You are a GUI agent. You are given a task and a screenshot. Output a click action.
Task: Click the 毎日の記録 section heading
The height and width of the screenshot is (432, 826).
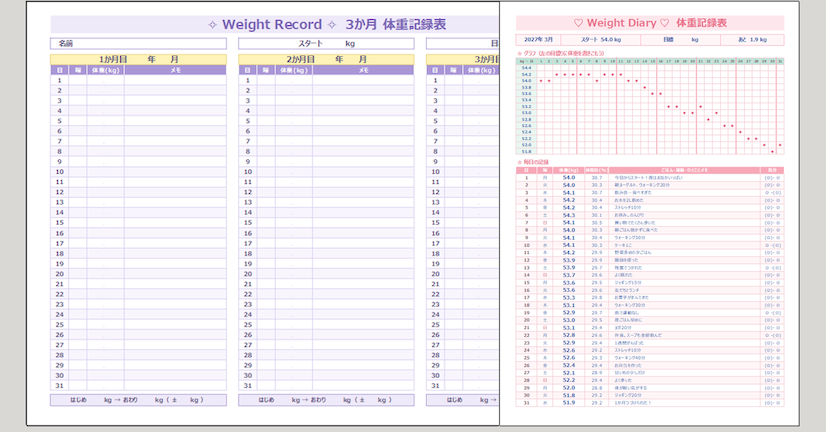[x=533, y=162]
